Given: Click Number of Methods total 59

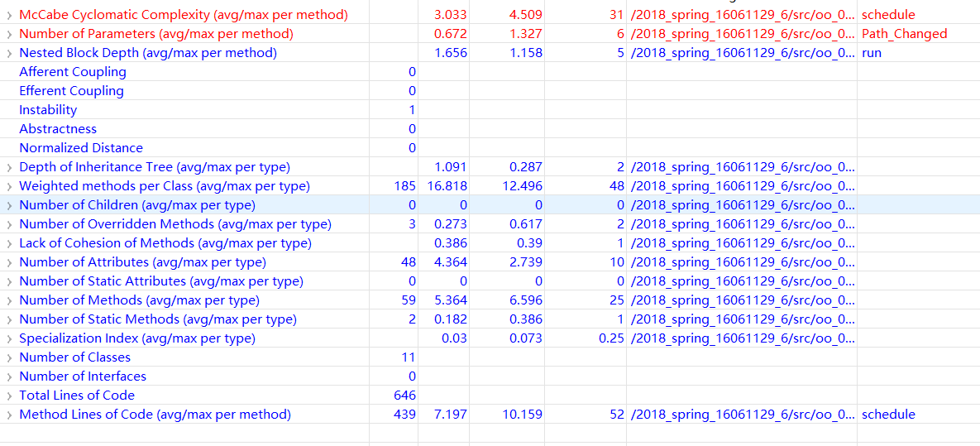Looking at the screenshot, I should [409, 300].
